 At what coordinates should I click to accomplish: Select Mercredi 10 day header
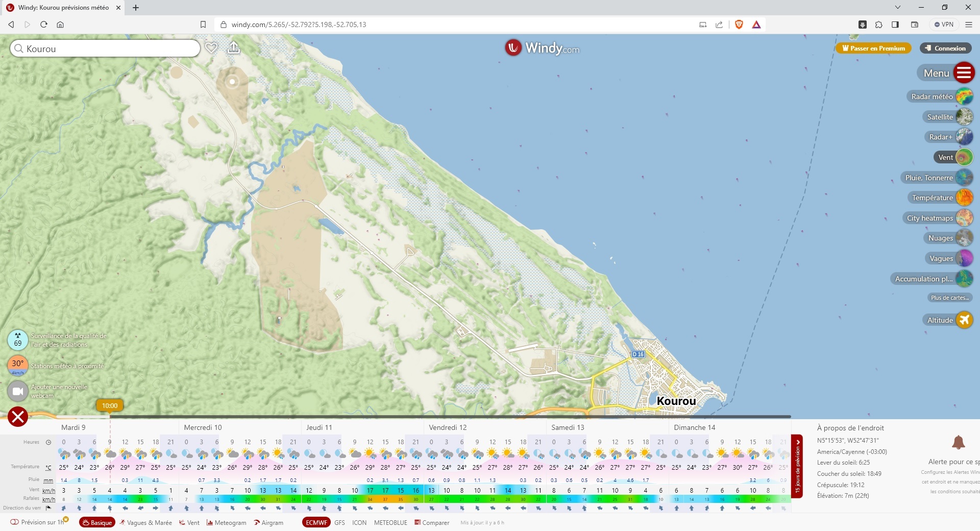203,427
